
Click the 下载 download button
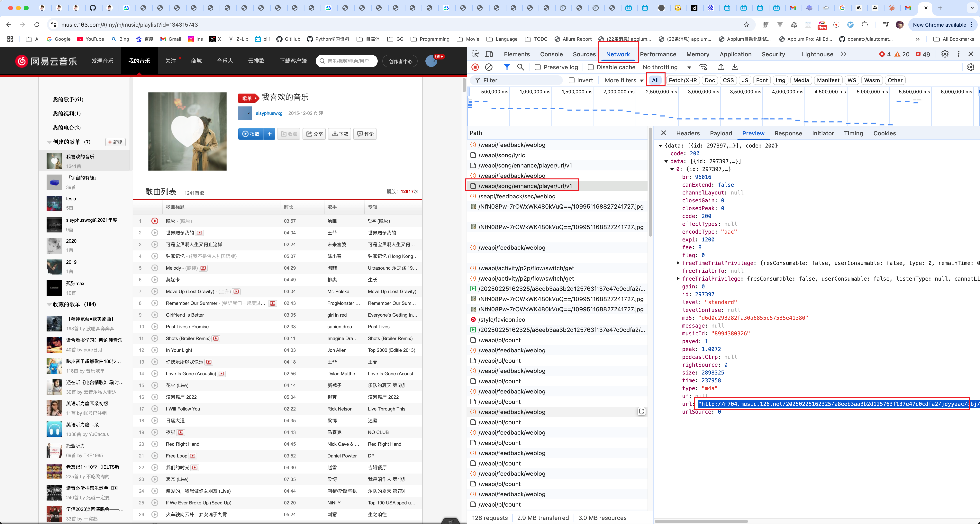(x=340, y=134)
